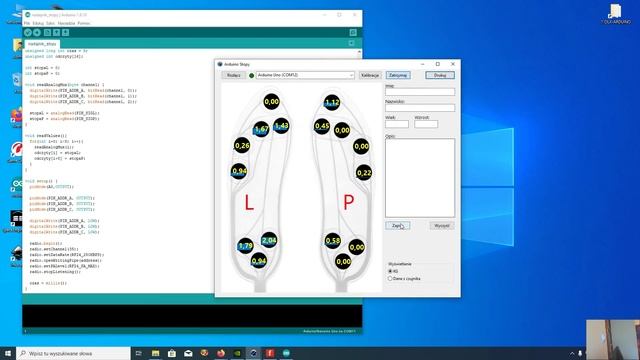Click left foot side sensor showing 0,94 near midfoot

239,171
